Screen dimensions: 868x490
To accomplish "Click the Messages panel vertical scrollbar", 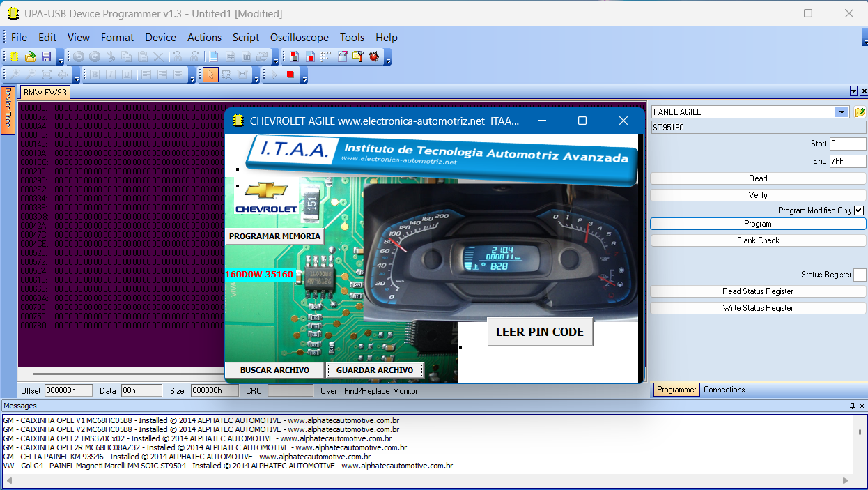I will (860, 444).
